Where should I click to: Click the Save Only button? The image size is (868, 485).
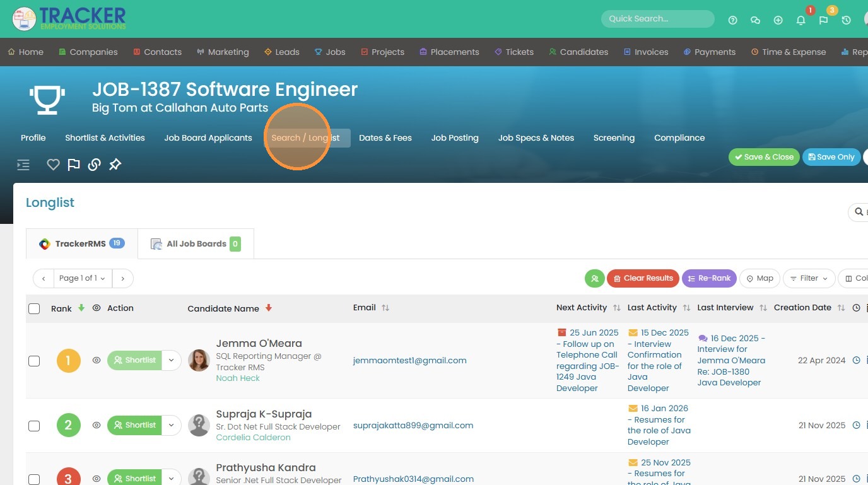pyautogui.click(x=831, y=157)
